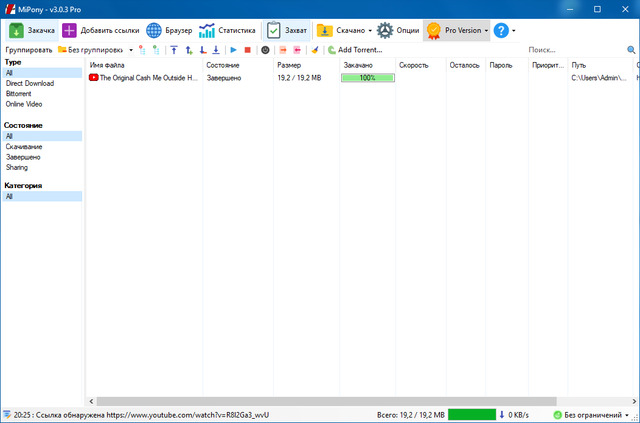Select Завершено in the Состояние filter
The height and width of the screenshot is (423, 640).
tap(23, 157)
